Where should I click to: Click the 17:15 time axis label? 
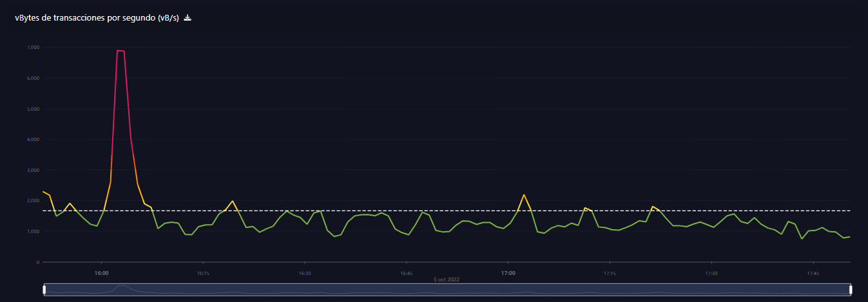click(610, 273)
